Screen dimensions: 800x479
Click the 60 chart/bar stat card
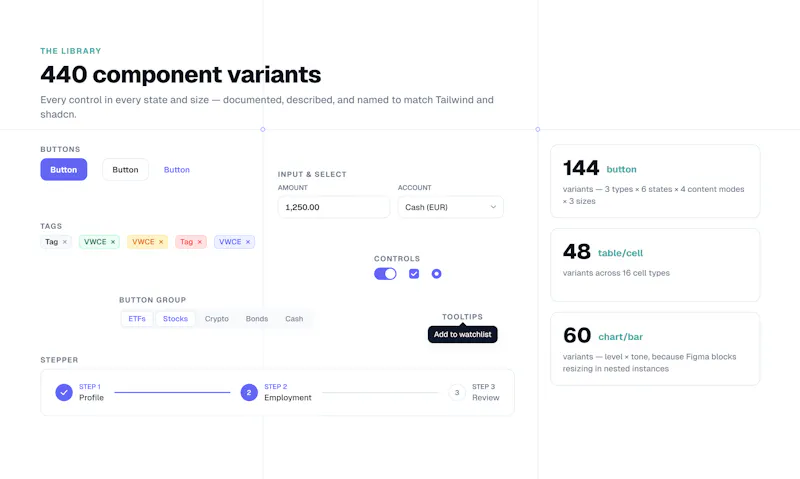[655, 349]
